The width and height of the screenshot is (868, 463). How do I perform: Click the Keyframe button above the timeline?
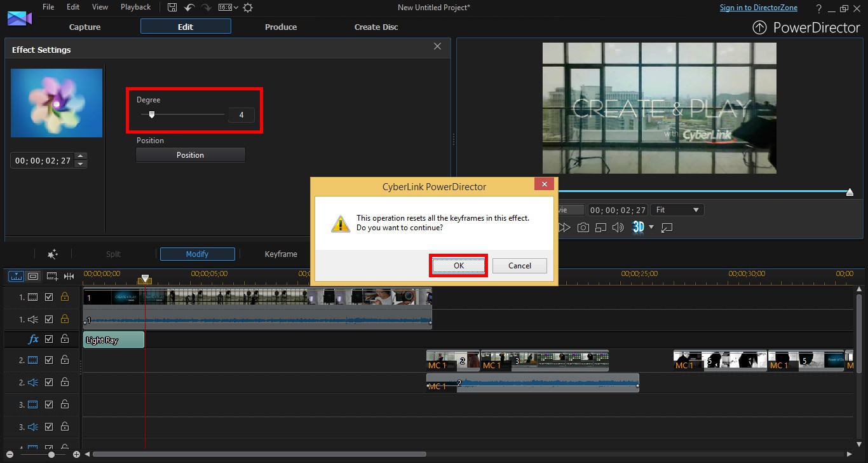pyautogui.click(x=281, y=254)
